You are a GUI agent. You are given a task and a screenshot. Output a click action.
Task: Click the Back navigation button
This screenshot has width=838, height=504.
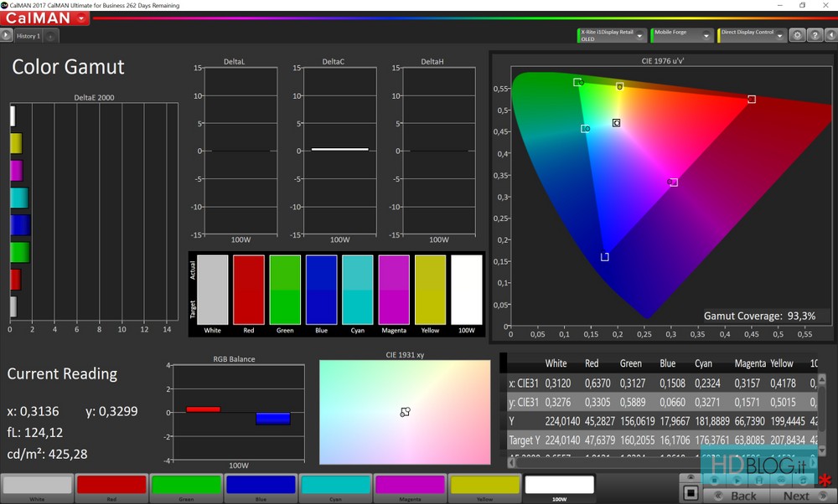coord(737,496)
